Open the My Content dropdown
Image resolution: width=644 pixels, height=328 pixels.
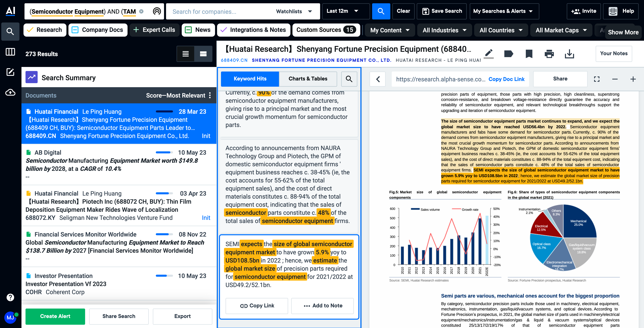tap(390, 30)
